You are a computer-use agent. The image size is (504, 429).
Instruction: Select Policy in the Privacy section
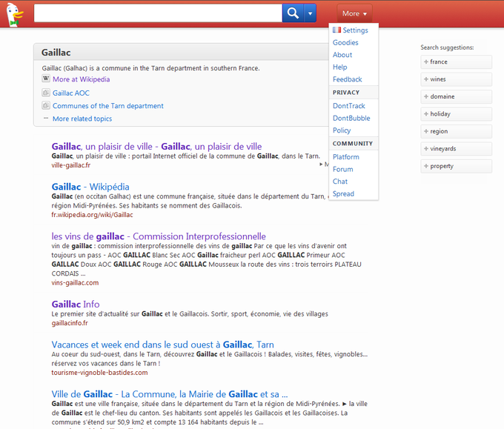342,130
